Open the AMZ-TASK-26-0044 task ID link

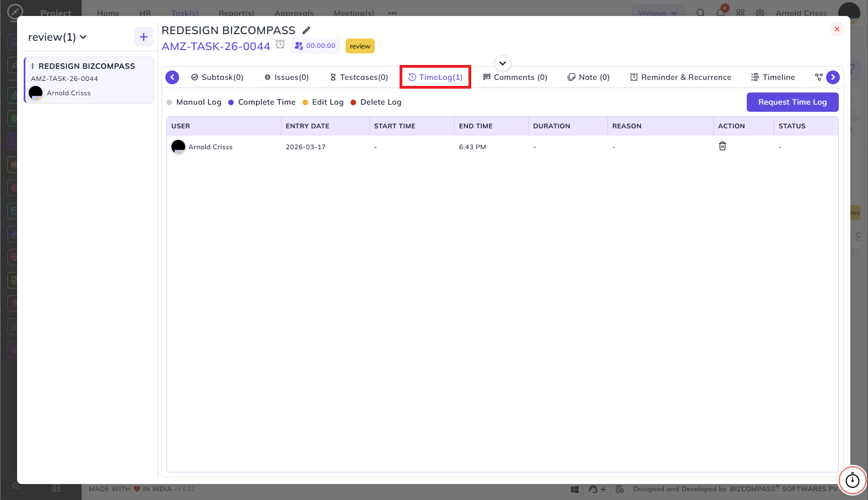pos(216,46)
